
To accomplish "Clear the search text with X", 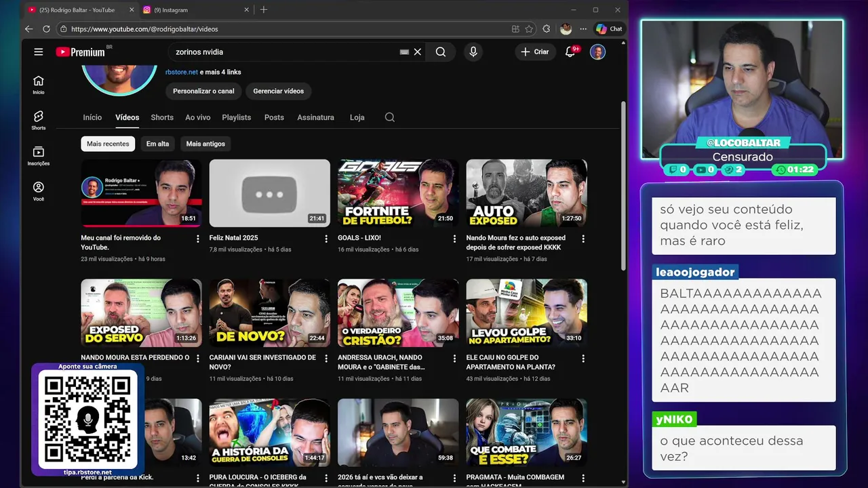I will (418, 52).
